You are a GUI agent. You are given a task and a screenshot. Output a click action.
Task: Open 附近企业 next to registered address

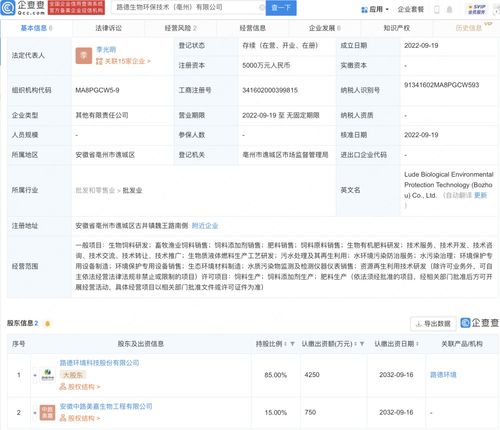(x=205, y=226)
